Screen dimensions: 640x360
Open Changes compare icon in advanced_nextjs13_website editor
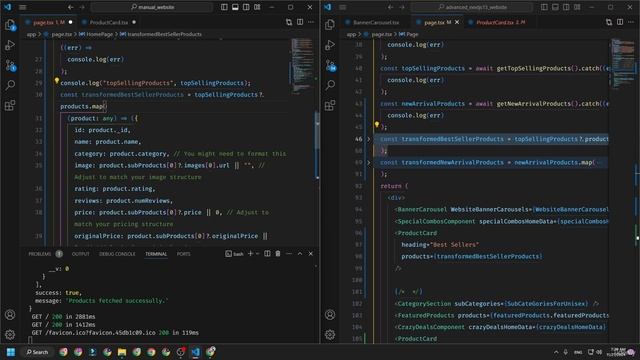coord(609,22)
